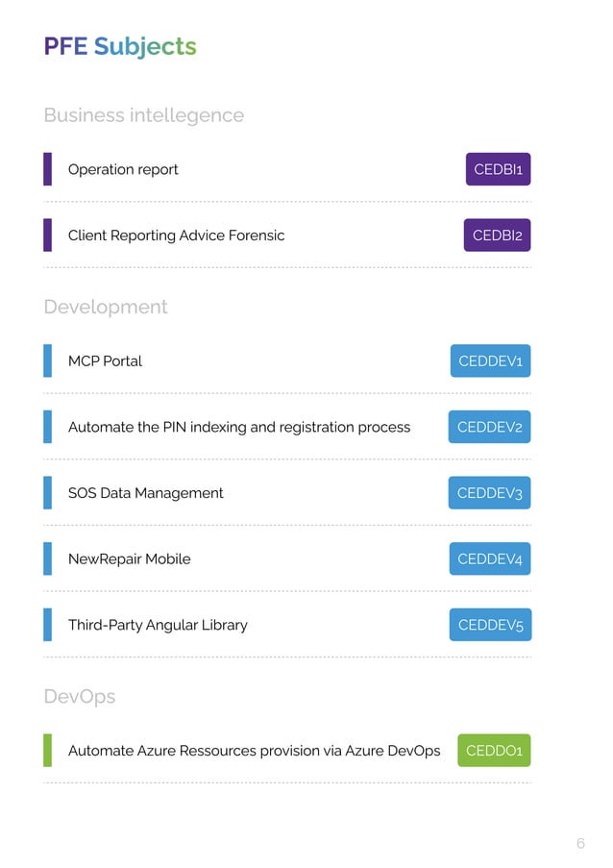The height and width of the screenshot is (868, 613).
Task: Open Automate the PIN indexing subject
Action: point(238,427)
